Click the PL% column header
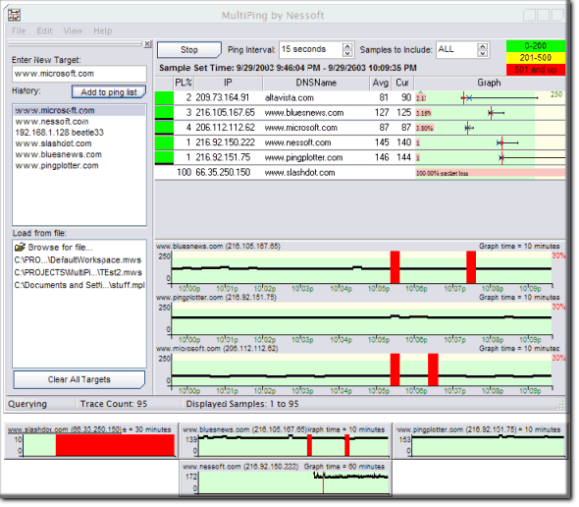Image resolution: width=579 pixels, height=507 pixels. pos(184,83)
